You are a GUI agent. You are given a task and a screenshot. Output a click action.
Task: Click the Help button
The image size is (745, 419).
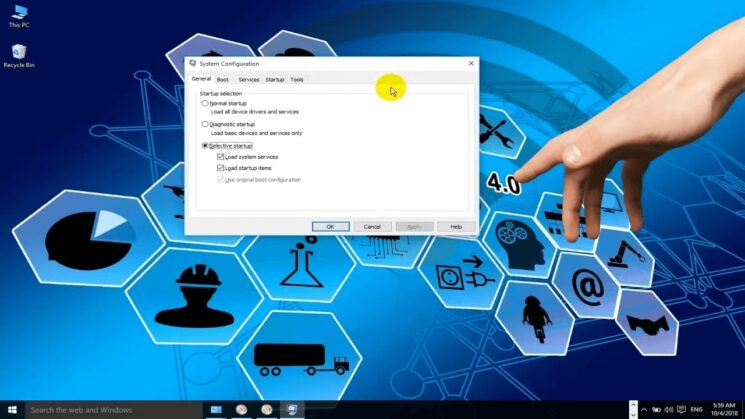tap(456, 227)
